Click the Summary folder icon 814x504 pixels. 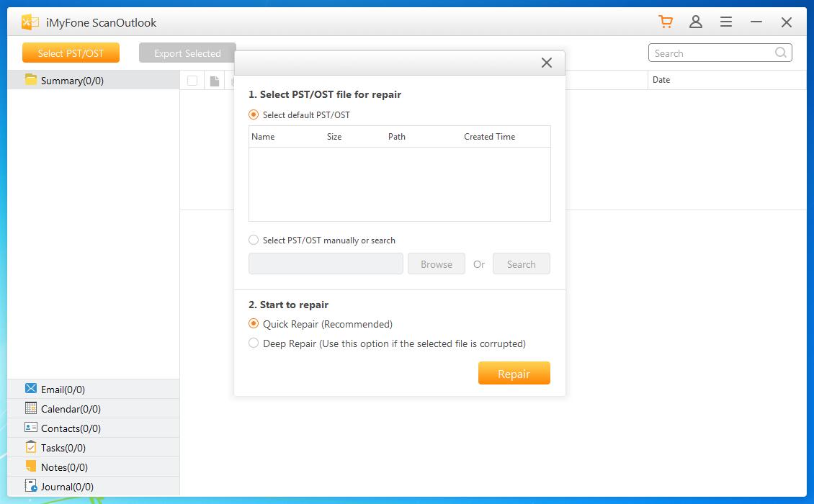[x=31, y=79]
